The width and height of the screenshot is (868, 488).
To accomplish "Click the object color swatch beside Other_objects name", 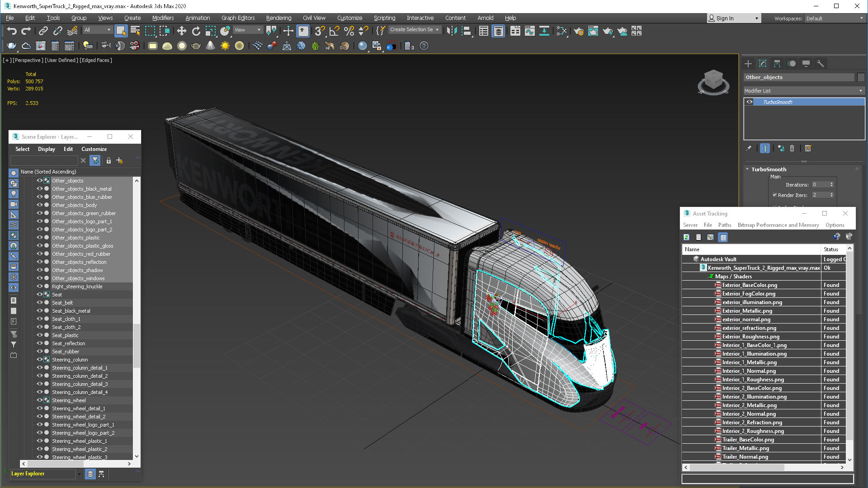I will point(861,77).
